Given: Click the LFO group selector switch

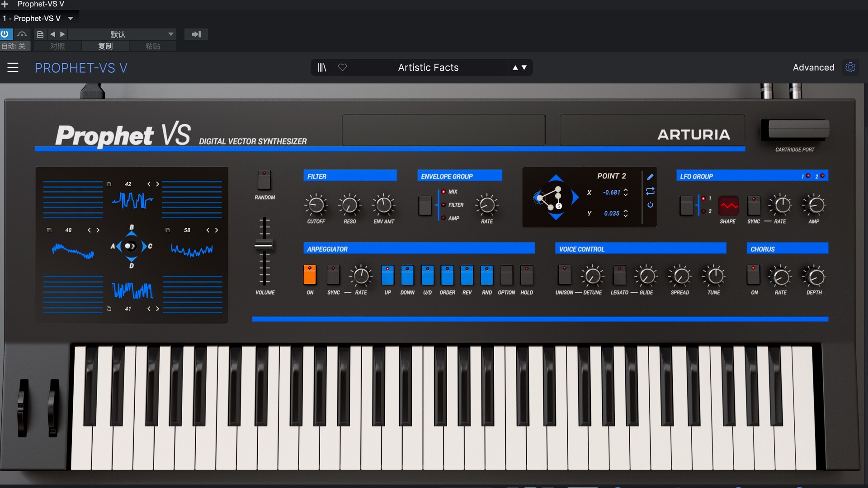Looking at the screenshot, I should tap(686, 206).
